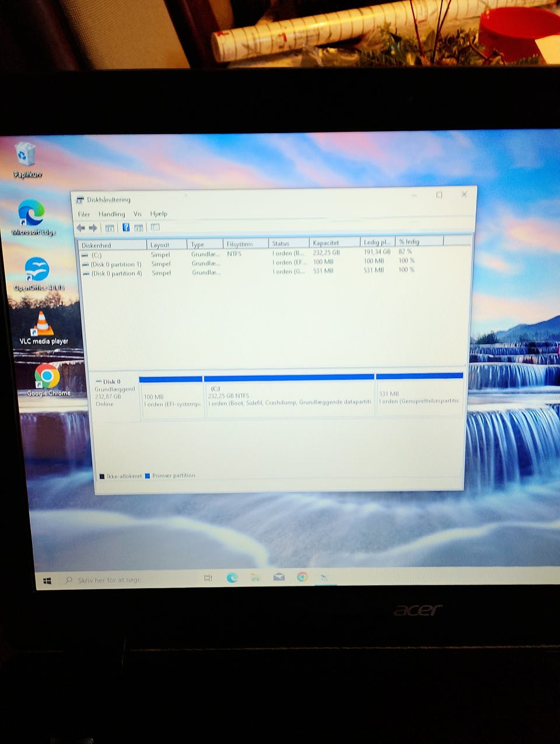The width and height of the screenshot is (560, 744).
Task: Click the Ledig pl... column header
Action: tap(377, 242)
